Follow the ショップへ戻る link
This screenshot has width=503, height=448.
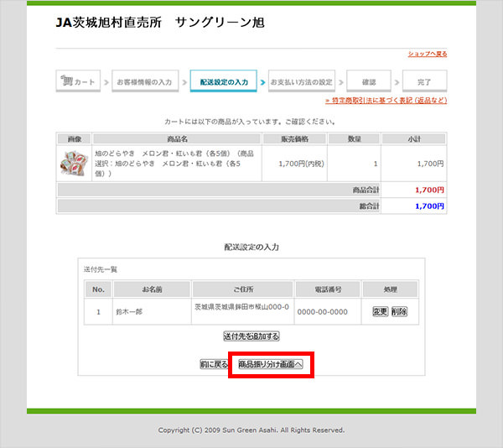[427, 54]
